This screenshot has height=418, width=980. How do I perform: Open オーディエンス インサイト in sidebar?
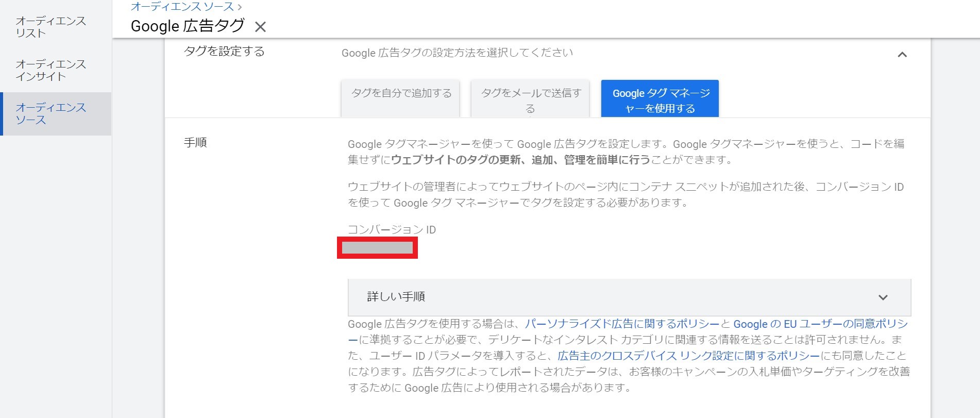[50, 70]
